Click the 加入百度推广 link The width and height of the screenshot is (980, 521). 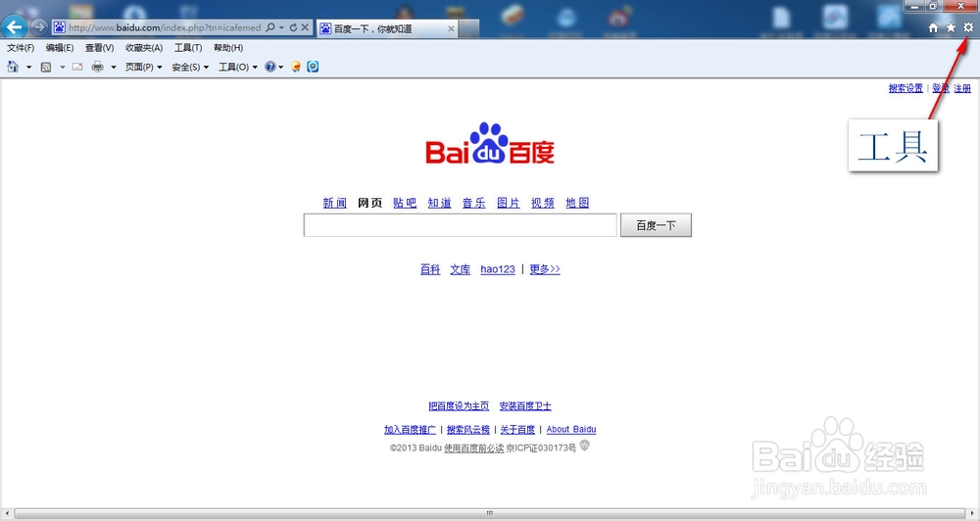click(x=410, y=429)
